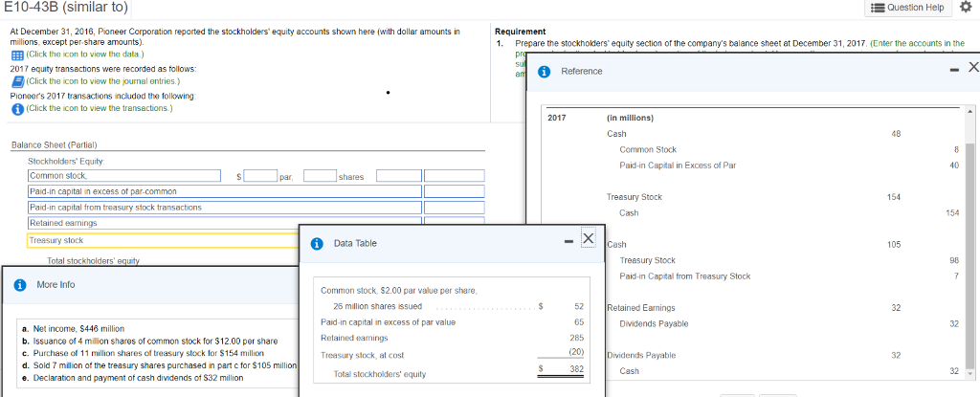The height and width of the screenshot is (397, 980).
Task: Click 'Treasury stock, at cost' row in Data Table
Action: tap(453, 355)
